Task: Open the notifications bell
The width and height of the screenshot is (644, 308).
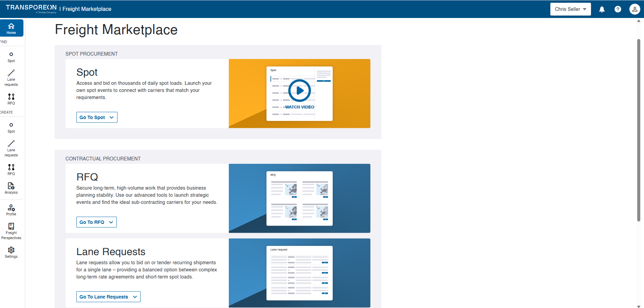Action: (x=602, y=9)
